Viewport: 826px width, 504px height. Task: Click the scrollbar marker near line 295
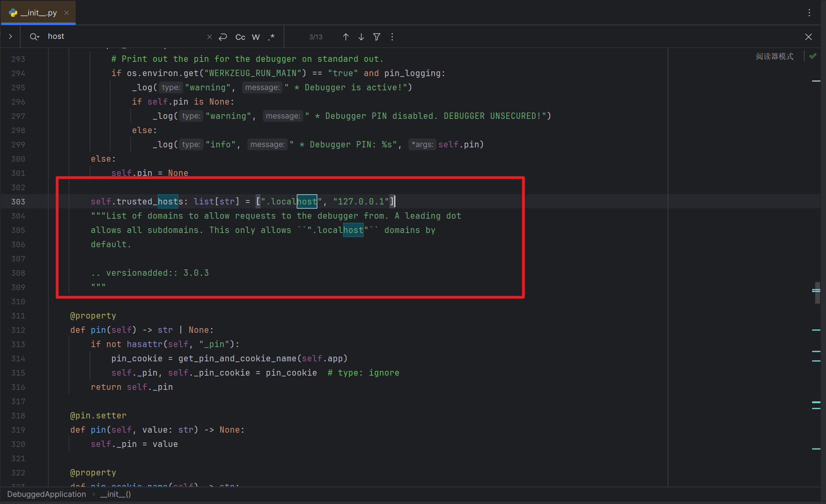coord(816,81)
